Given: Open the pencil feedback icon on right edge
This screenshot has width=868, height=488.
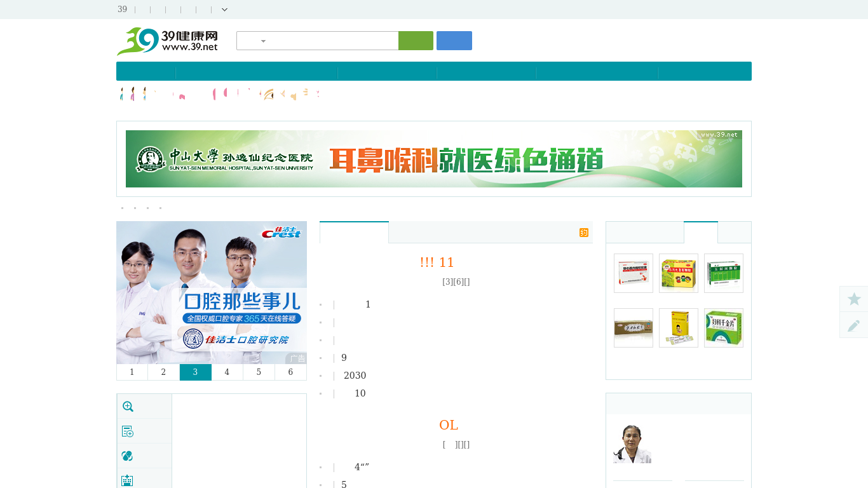Looking at the screenshot, I should [853, 325].
